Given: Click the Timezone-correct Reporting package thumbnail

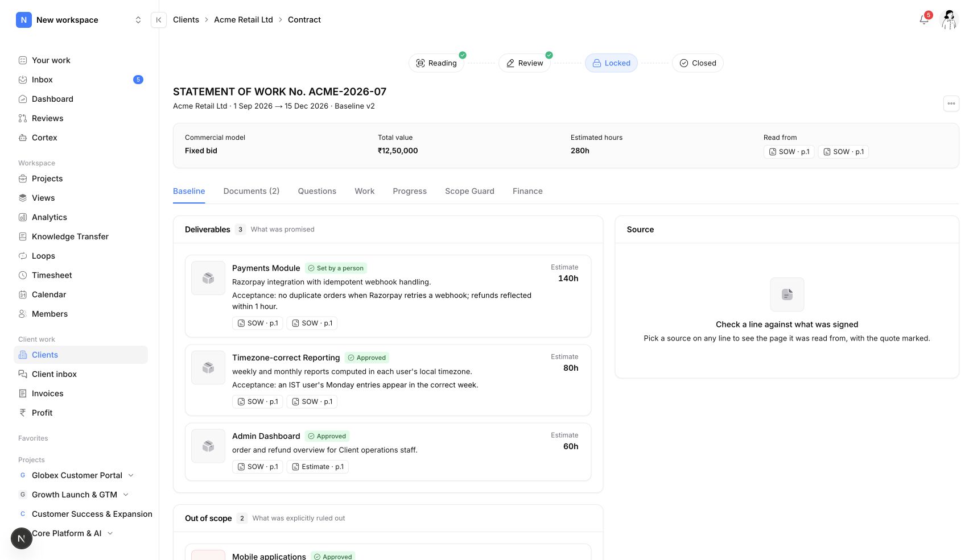Looking at the screenshot, I should point(208,368).
